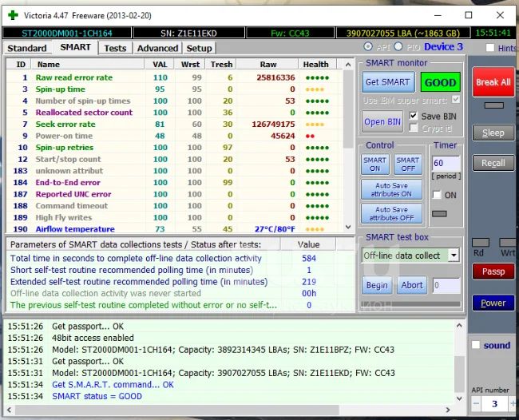The image size is (519, 420).
Task: Open the Setup tab
Action: (199, 49)
